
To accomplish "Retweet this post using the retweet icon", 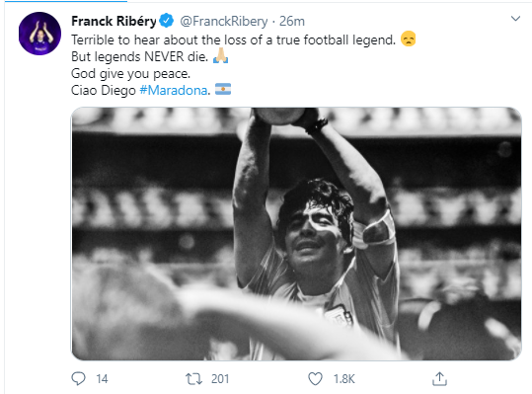I will pyautogui.click(x=193, y=379).
